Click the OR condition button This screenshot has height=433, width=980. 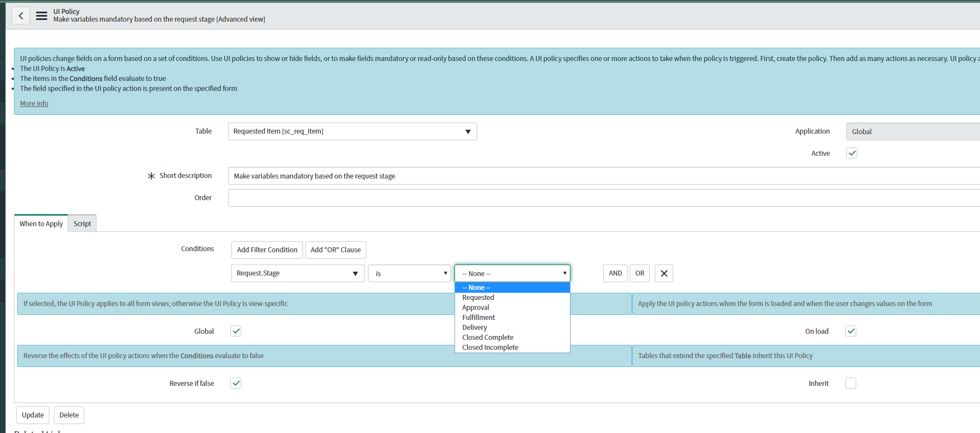coord(640,273)
